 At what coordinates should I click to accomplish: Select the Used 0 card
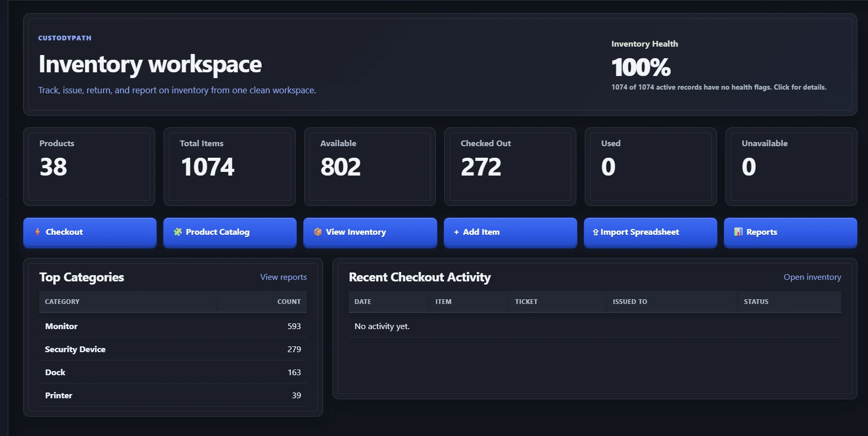click(651, 167)
